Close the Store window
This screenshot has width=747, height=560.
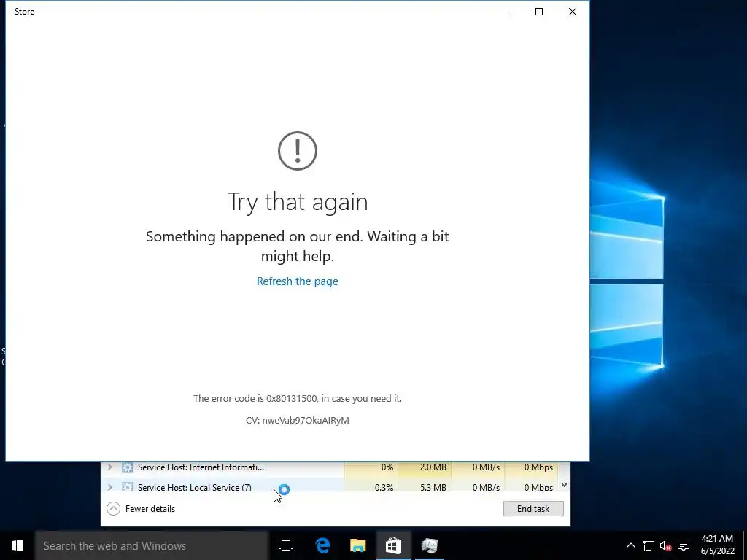[573, 12]
